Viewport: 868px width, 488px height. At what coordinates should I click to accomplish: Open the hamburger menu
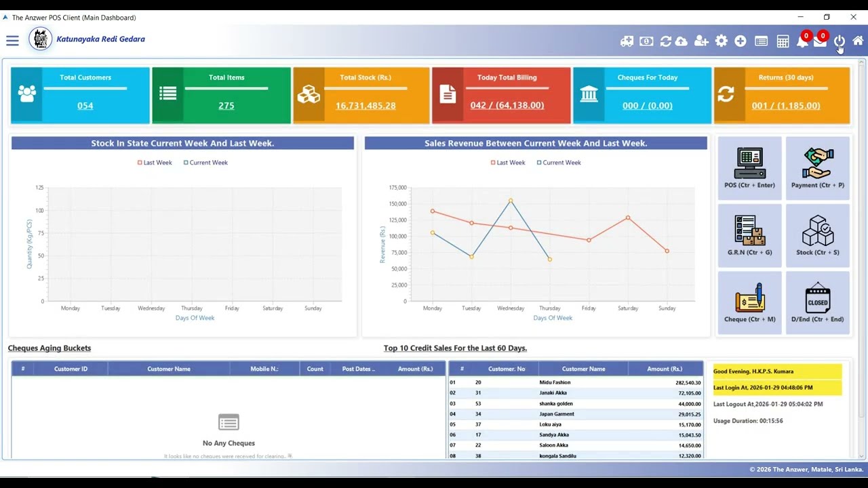12,41
